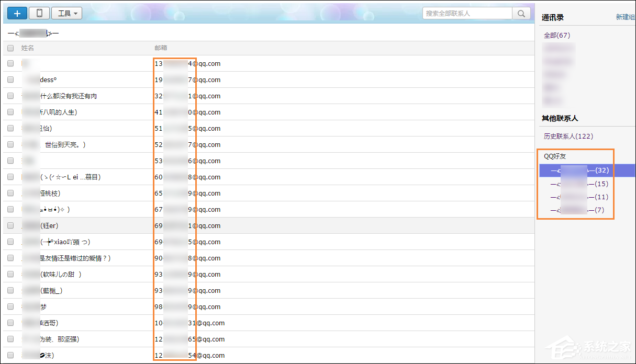Click the blue plus add contact button
636x364 pixels.
(x=17, y=13)
